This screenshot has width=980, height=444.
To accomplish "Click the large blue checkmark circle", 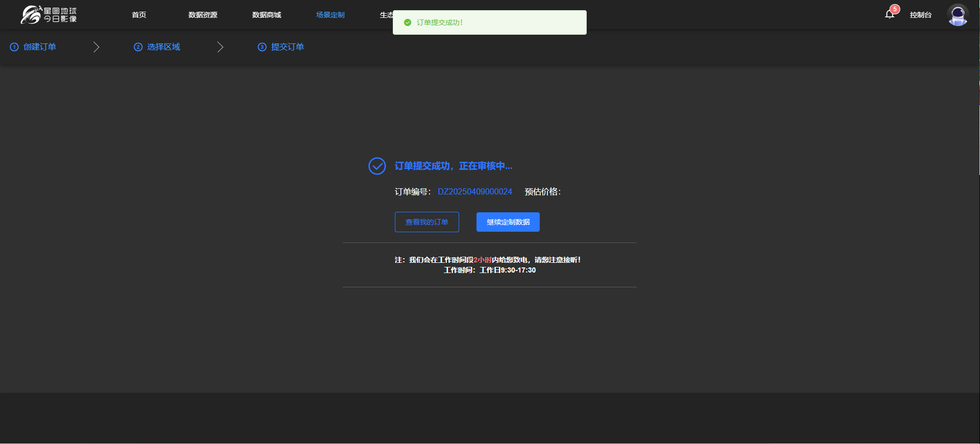I will click(x=377, y=166).
